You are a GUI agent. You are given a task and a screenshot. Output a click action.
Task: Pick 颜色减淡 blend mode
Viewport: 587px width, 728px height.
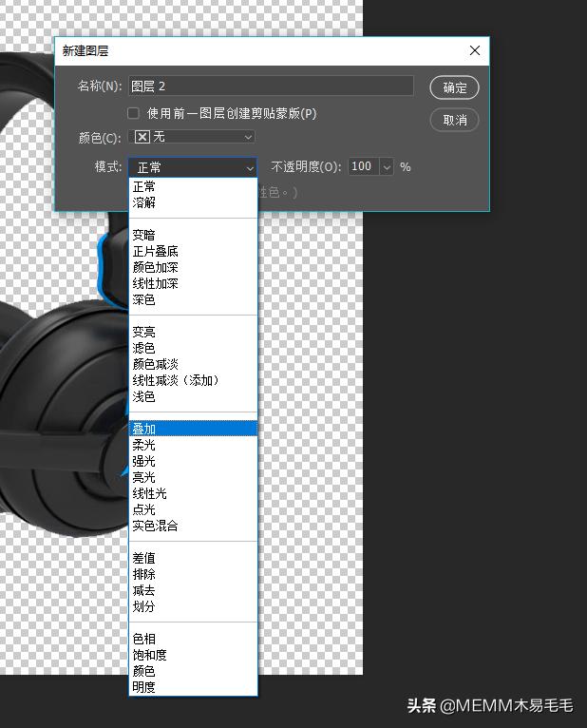click(193, 364)
